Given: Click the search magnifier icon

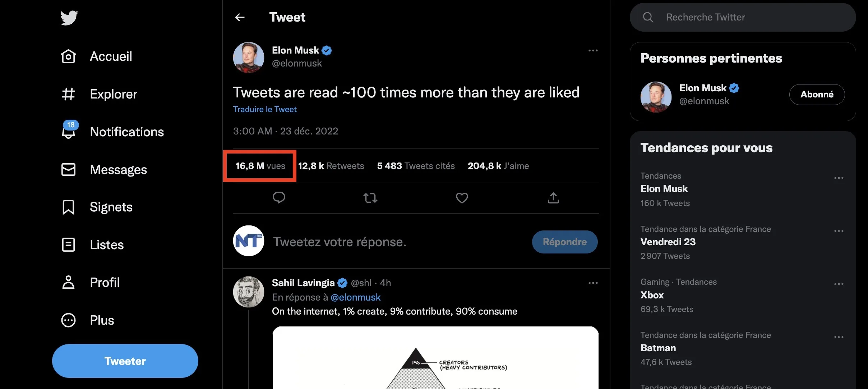Looking at the screenshot, I should pyautogui.click(x=648, y=17).
